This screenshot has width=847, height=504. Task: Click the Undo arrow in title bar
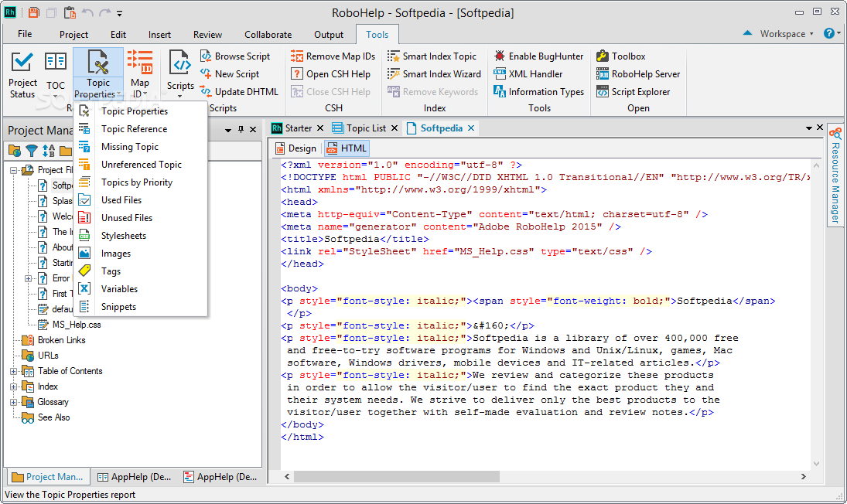click(x=87, y=12)
